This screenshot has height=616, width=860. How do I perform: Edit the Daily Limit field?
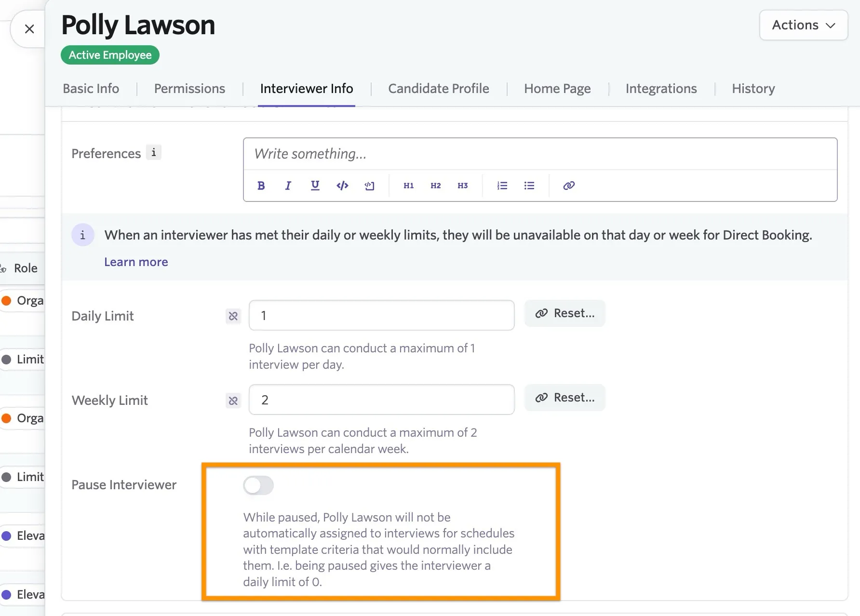click(382, 315)
